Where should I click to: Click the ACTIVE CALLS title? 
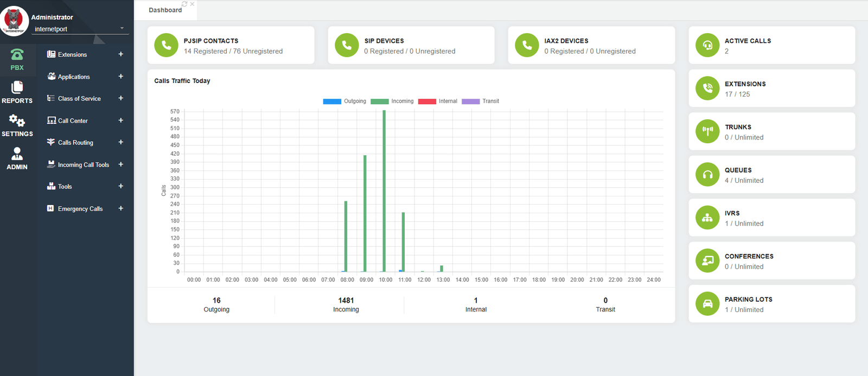point(748,41)
